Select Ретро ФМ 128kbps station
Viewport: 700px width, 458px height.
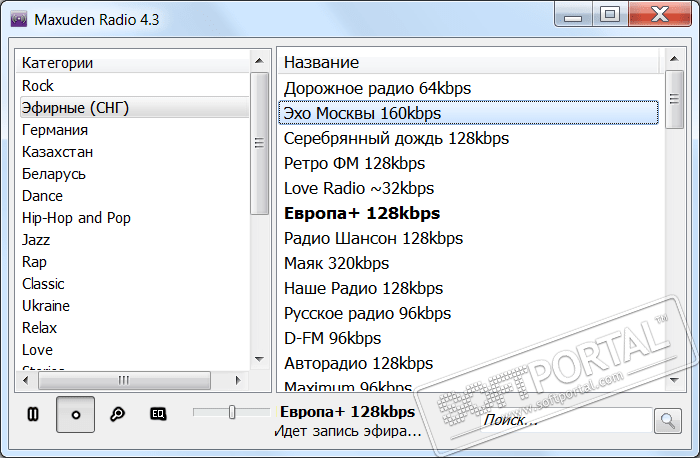pyautogui.click(x=469, y=163)
